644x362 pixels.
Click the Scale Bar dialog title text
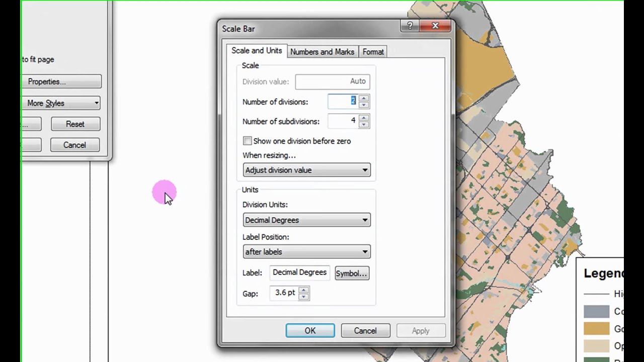click(x=238, y=29)
